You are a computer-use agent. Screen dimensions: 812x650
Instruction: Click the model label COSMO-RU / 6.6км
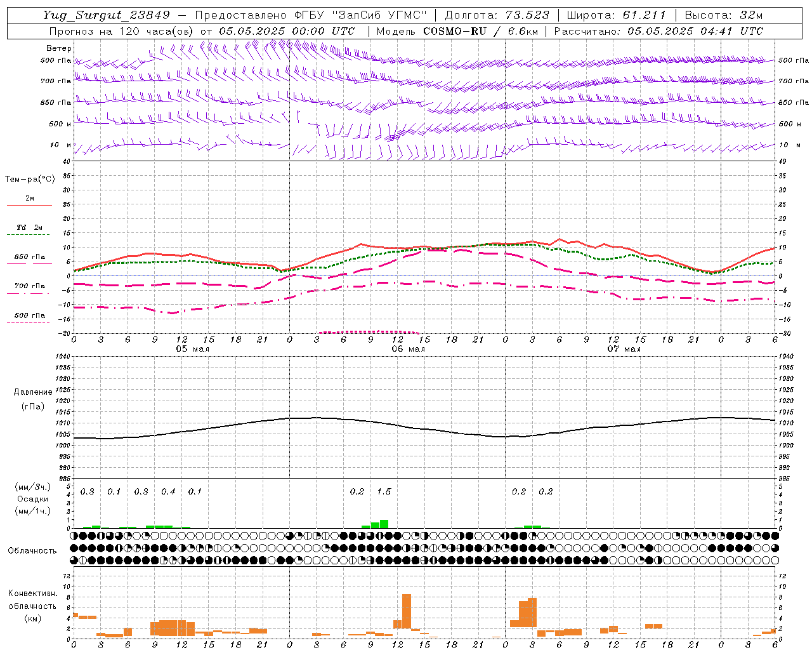point(480,31)
